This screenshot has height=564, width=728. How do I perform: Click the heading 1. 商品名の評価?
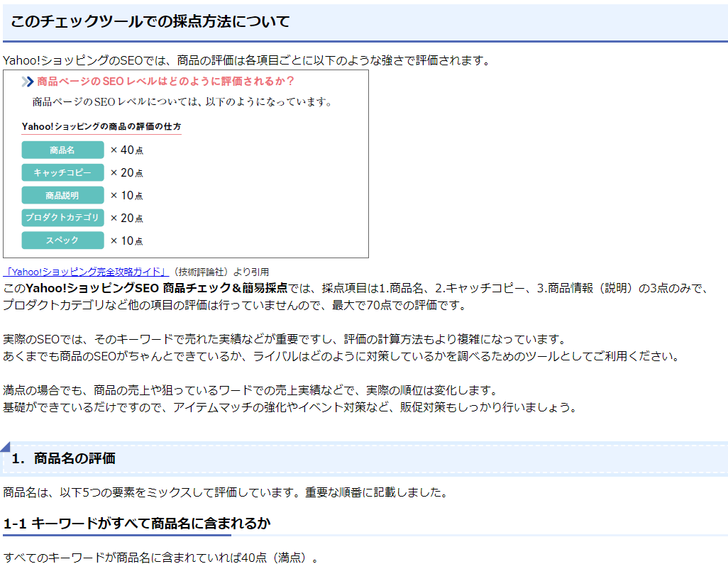coord(64,458)
